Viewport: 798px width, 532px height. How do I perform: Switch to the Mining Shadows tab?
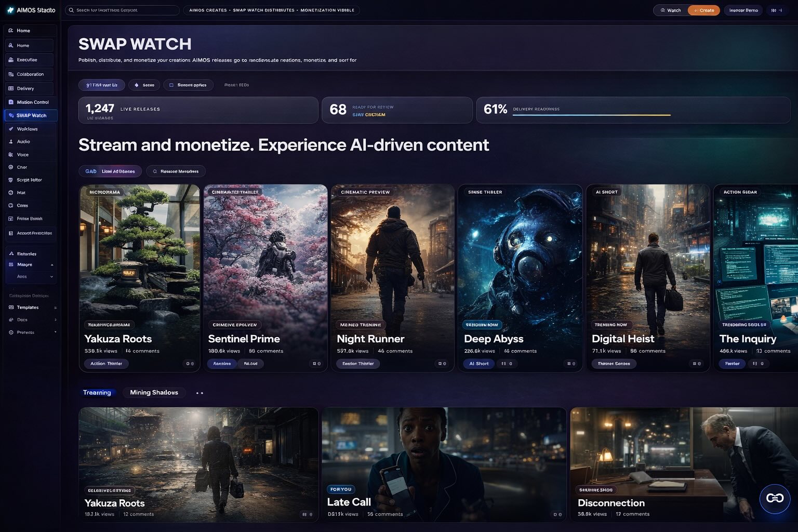coord(154,392)
